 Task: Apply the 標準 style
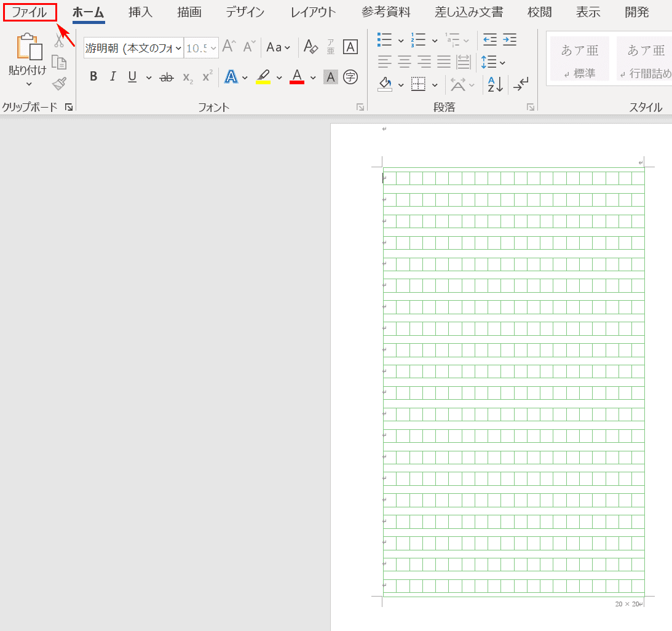(x=580, y=58)
